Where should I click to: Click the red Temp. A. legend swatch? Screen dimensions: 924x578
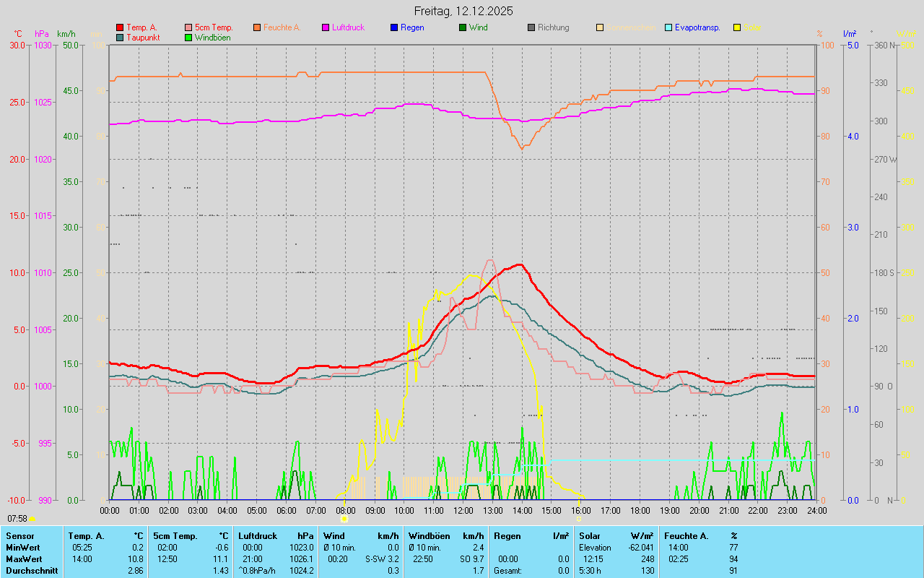pyautogui.click(x=120, y=27)
